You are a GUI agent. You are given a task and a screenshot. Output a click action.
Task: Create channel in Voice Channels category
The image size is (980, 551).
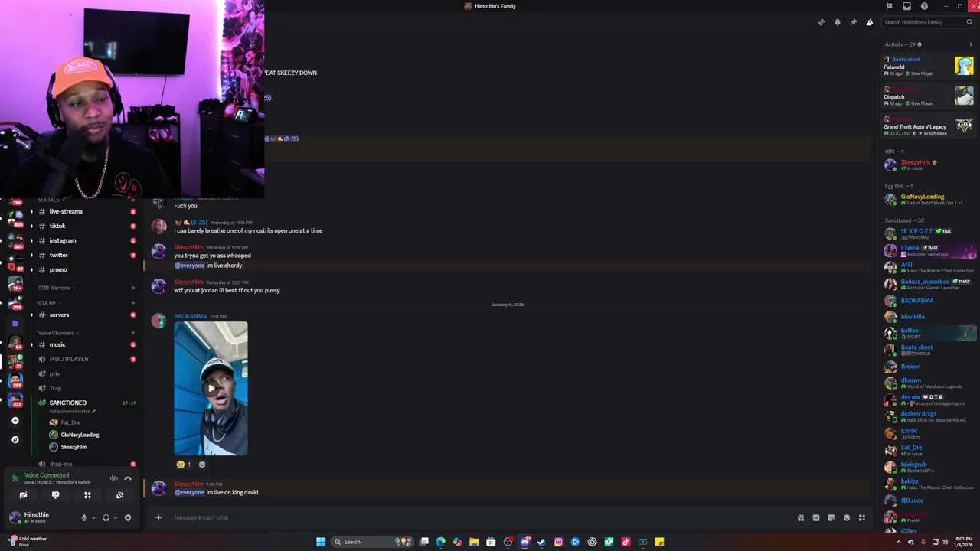(132, 333)
